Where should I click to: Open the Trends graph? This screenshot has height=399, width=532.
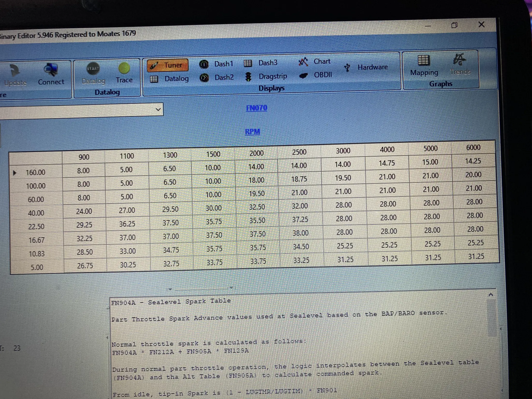tap(460, 65)
